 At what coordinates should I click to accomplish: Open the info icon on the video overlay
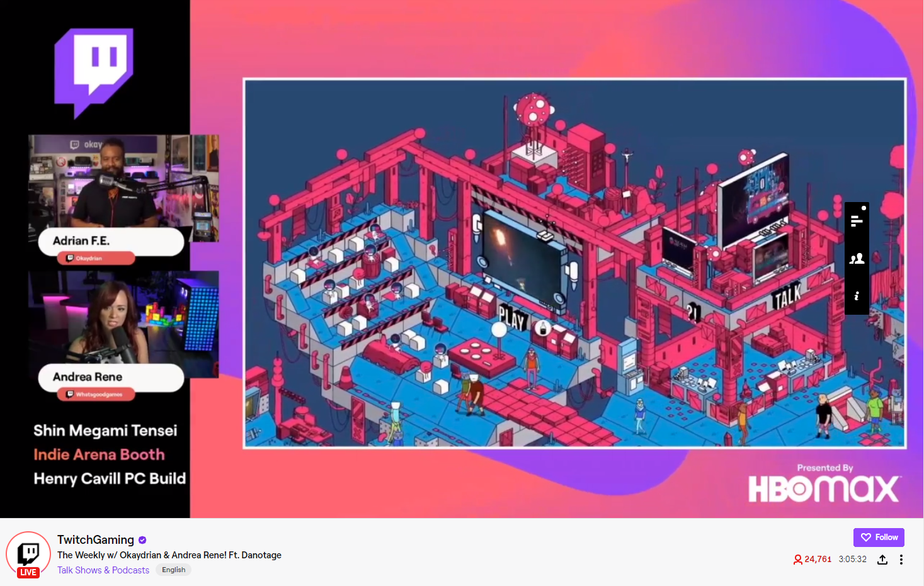tap(857, 296)
